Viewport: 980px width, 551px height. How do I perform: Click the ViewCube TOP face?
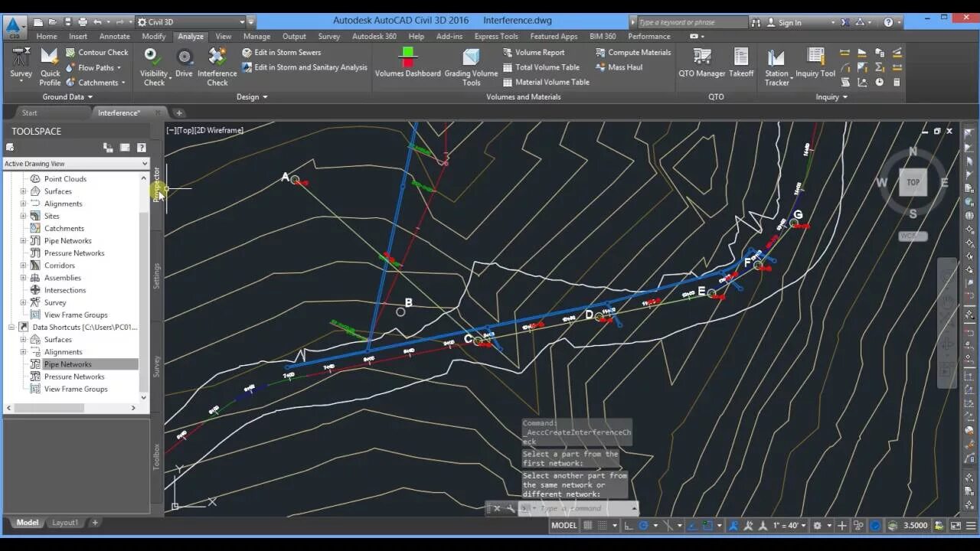click(913, 182)
